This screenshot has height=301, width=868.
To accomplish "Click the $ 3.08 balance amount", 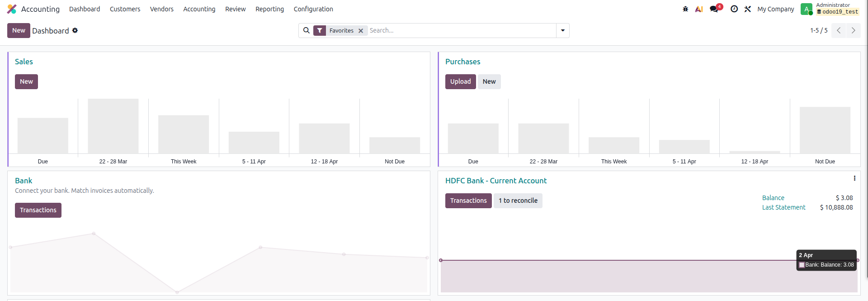I will 844,198.
